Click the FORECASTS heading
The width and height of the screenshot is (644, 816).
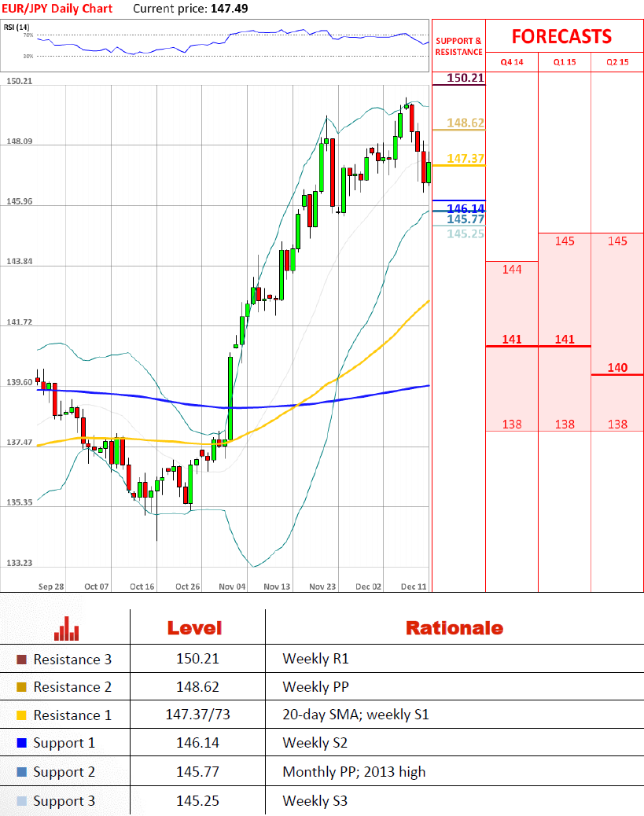(561, 36)
